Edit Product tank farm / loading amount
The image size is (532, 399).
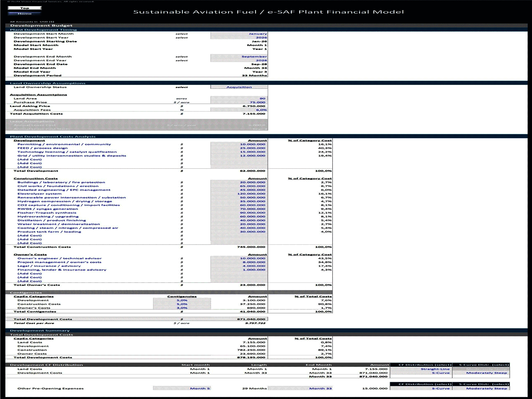[239, 232]
